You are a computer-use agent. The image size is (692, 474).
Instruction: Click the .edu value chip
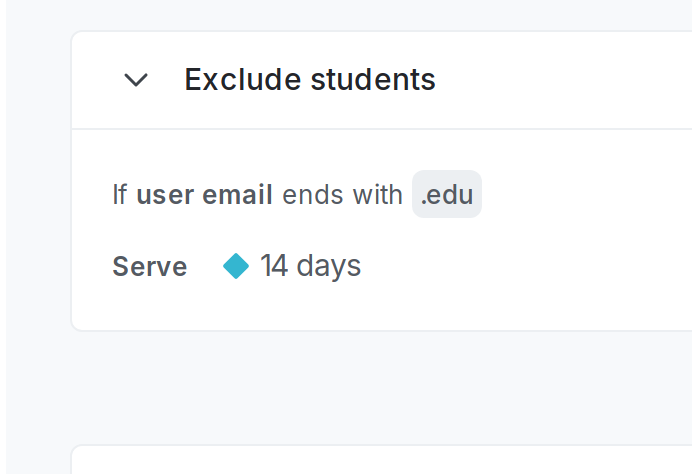(x=447, y=194)
